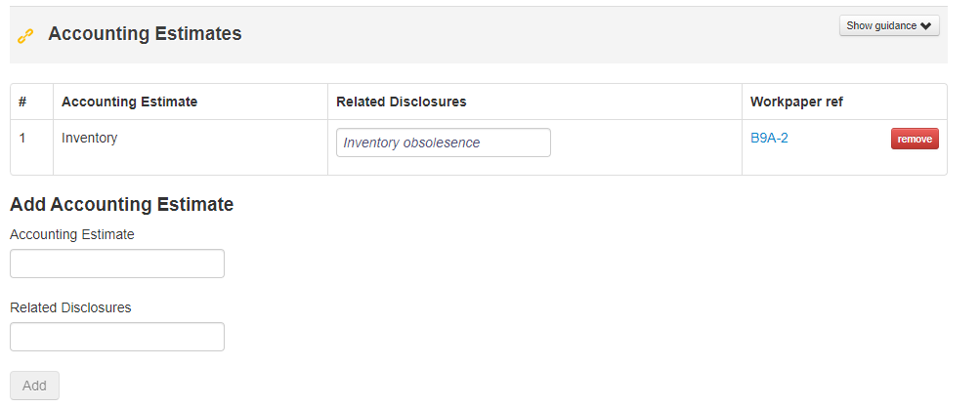Click the chain link icon beside Accounting Estimates
Image resolution: width=980 pixels, height=407 pixels.
pos(25,36)
